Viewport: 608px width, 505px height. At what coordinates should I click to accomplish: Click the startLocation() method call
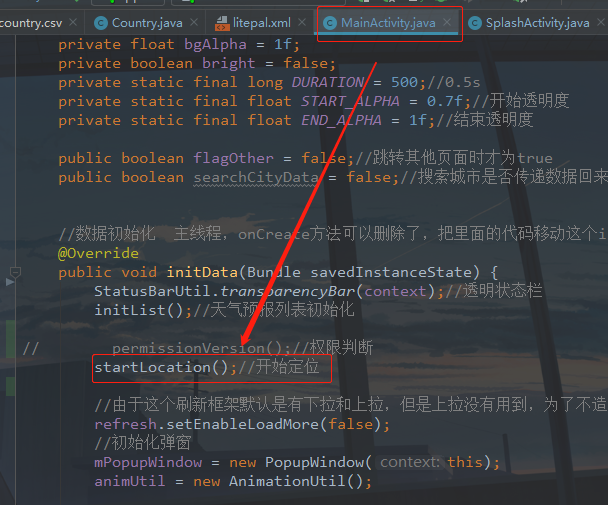[161, 367]
